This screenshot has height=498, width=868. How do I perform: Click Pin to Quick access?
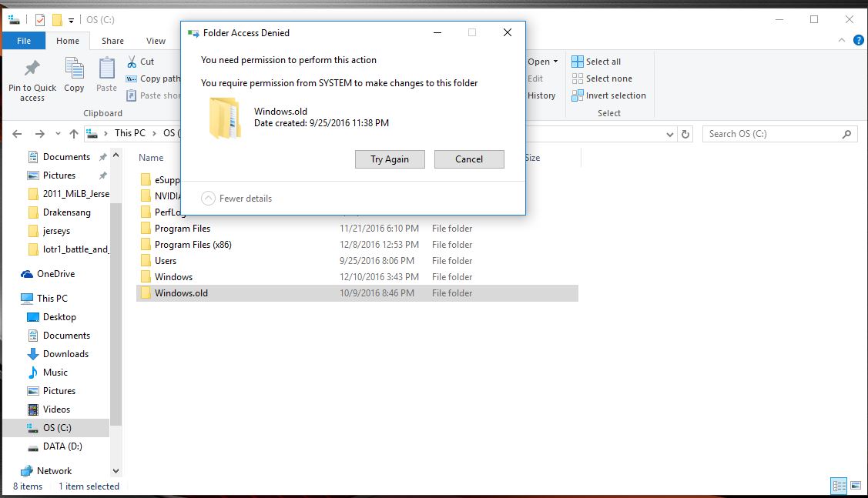click(32, 81)
